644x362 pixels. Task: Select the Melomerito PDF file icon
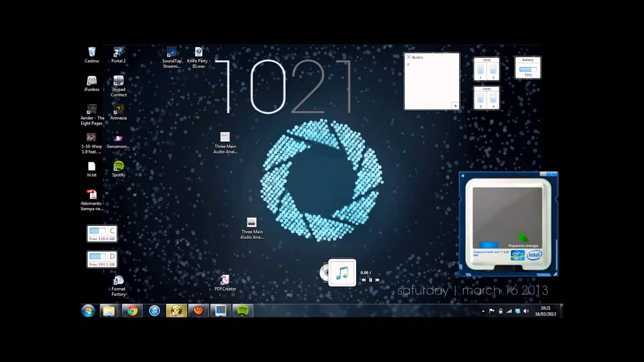92,200
